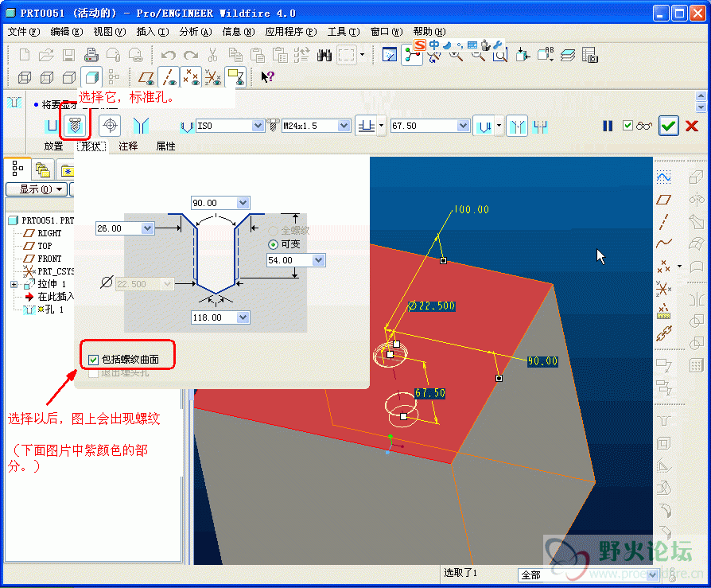Viewport: 711px width, 588px height.
Task: Click the datum curve tool in right toolbar
Action: (x=664, y=243)
